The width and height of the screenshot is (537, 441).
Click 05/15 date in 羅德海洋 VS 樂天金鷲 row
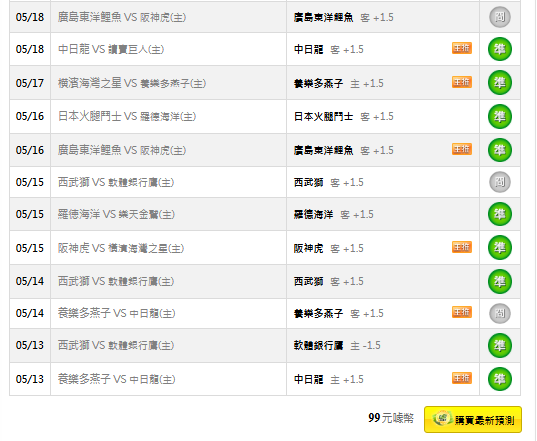tap(30, 214)
